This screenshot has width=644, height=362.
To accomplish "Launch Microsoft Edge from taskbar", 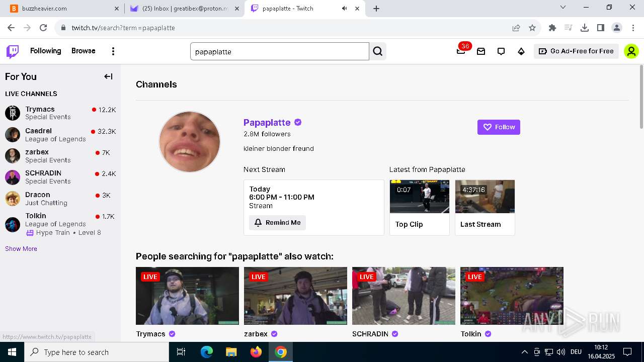I will click(x=207, y=352).
